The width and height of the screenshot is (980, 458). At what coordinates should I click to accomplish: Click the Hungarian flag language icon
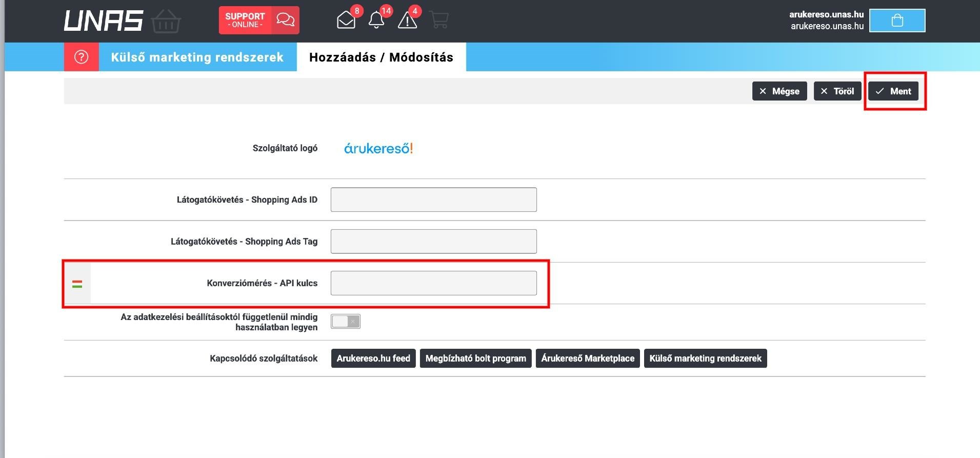click(77, 284)
